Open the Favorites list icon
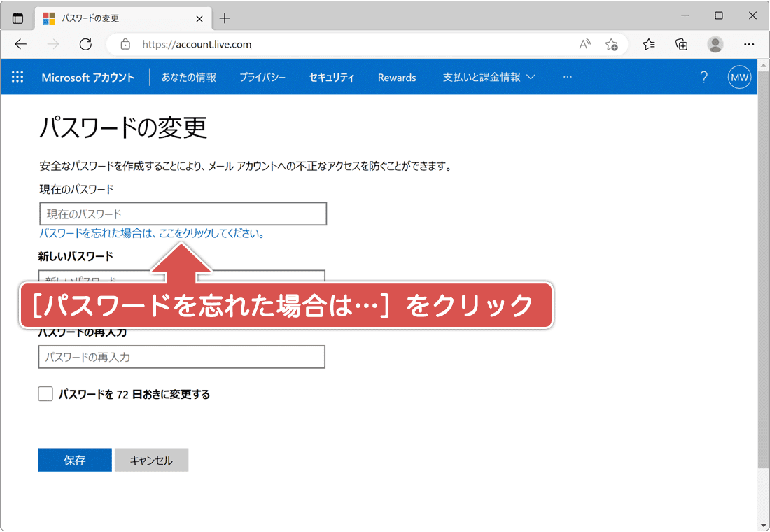The image size is (770, 532). point(649,45)
